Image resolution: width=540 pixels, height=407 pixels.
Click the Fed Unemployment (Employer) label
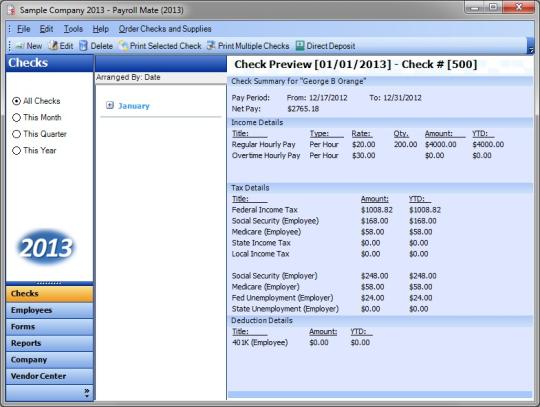pyautogui.click(x=282, y=298)
